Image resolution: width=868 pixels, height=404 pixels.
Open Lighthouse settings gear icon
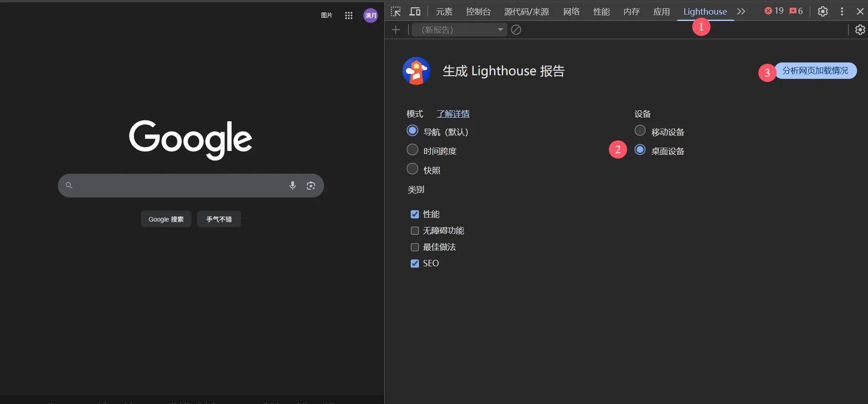[860, 30]
